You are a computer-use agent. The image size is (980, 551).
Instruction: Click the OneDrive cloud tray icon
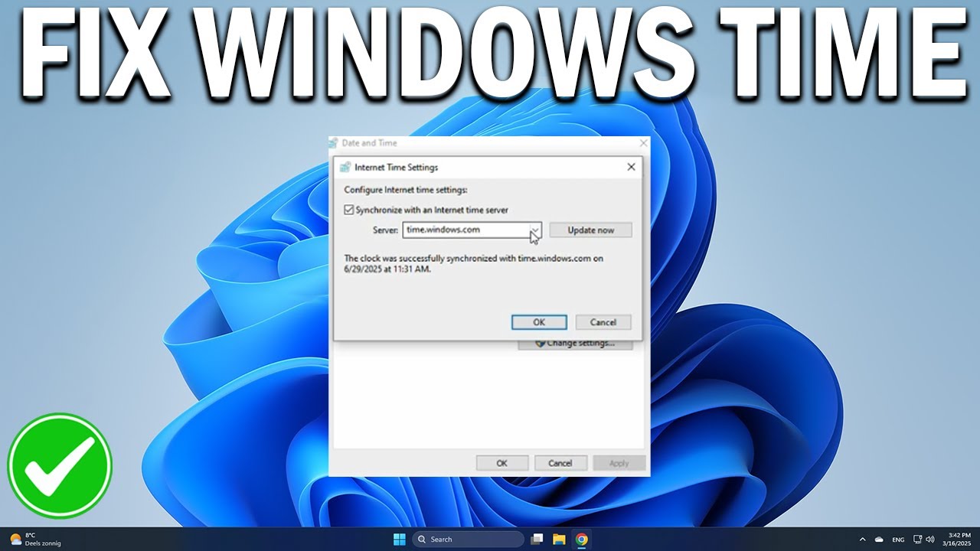[x=880, y=540]
